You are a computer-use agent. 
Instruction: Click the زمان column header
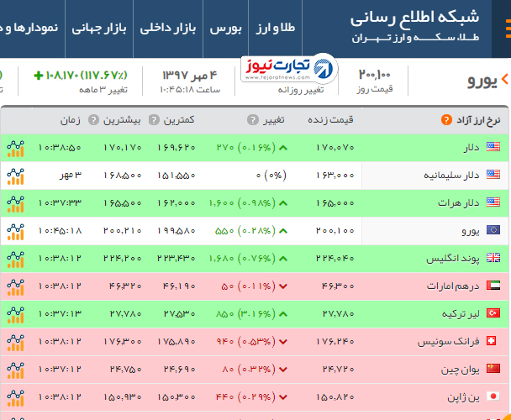[71, 120]
